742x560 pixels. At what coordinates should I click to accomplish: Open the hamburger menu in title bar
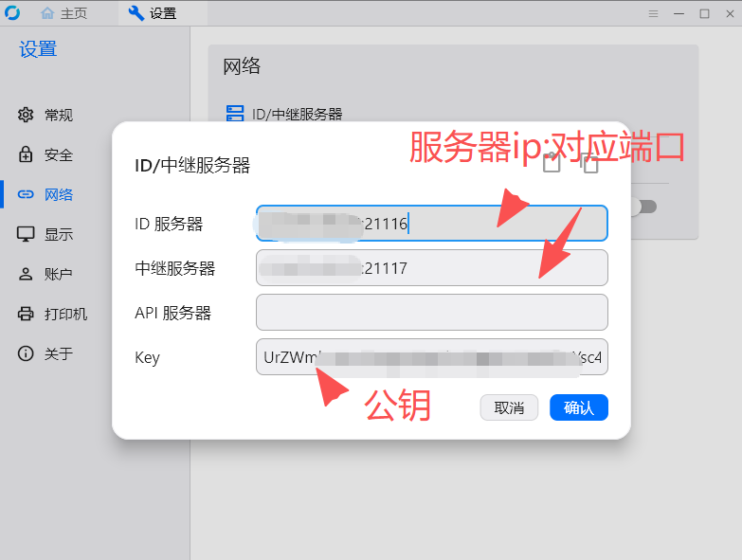[x=654, y=13]
